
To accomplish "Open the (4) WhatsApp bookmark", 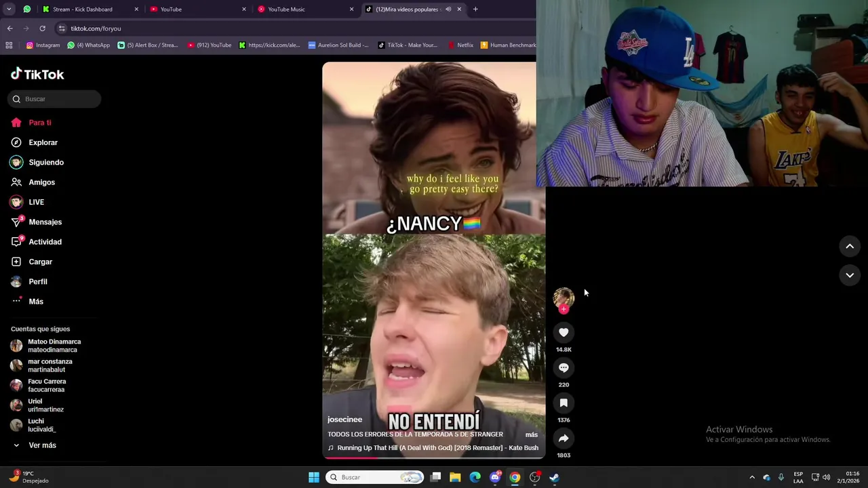I will click(x=89, y=45).
